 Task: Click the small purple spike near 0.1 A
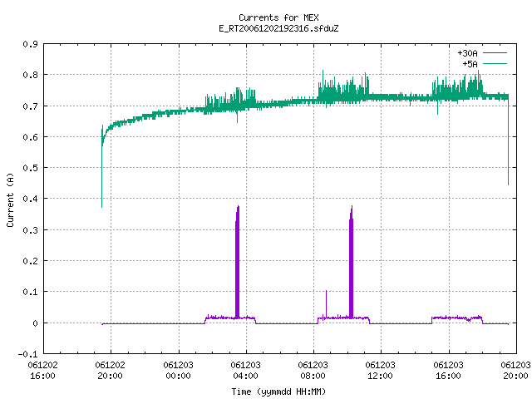327,303
